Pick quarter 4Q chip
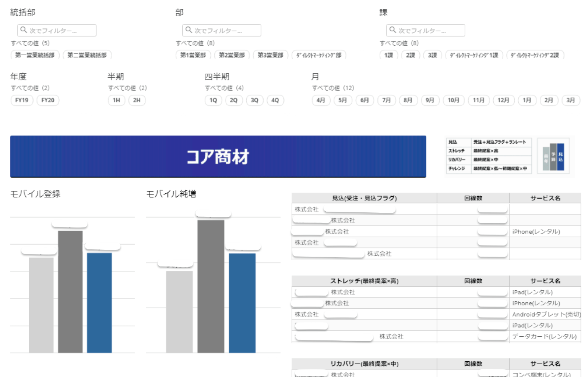This screenshot has height=377, width=588. (x=275, y=100)
